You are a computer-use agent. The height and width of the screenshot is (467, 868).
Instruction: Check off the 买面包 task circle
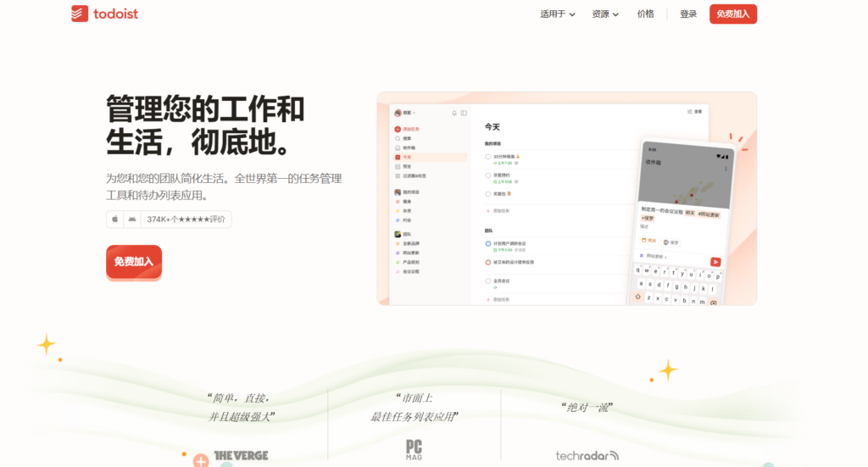coord(487,194)
